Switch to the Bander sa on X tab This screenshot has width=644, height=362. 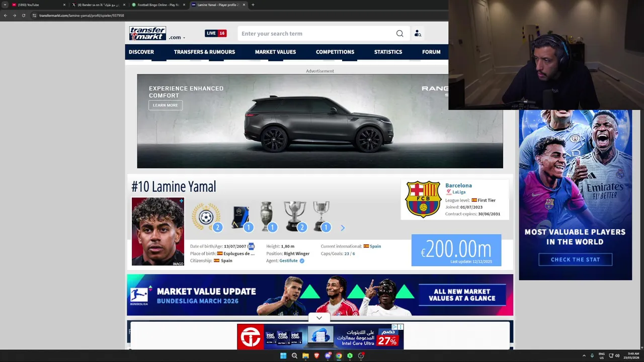(98, 5)
